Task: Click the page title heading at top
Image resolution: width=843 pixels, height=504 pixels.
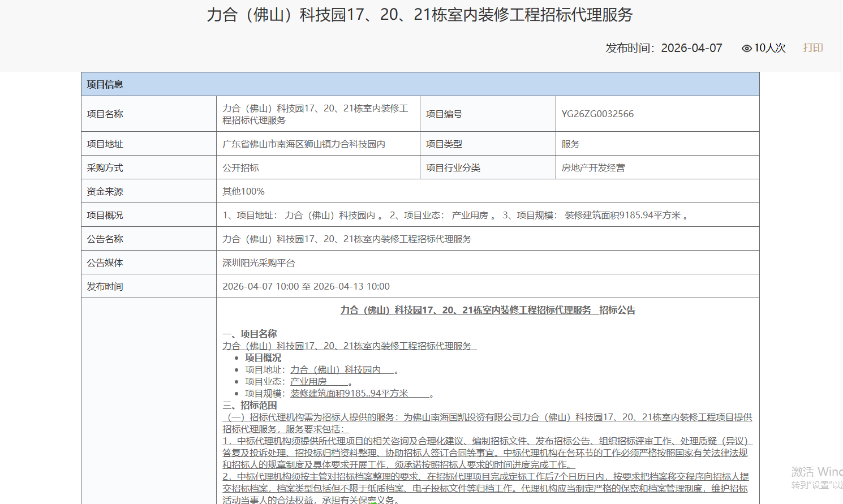Action: pos(419,15)
